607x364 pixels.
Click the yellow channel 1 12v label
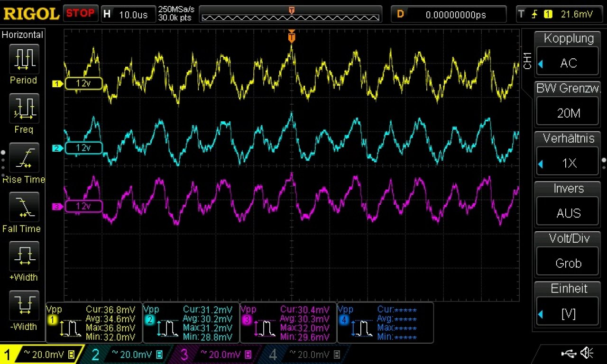click(x=83, y=83)
